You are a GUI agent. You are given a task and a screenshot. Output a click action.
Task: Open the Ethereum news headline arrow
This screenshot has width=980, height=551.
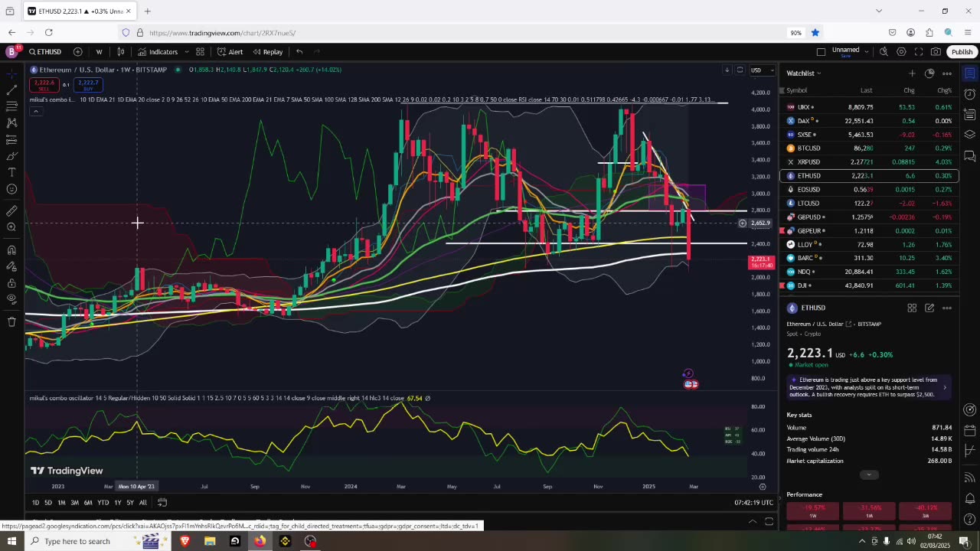pos(944,387)
